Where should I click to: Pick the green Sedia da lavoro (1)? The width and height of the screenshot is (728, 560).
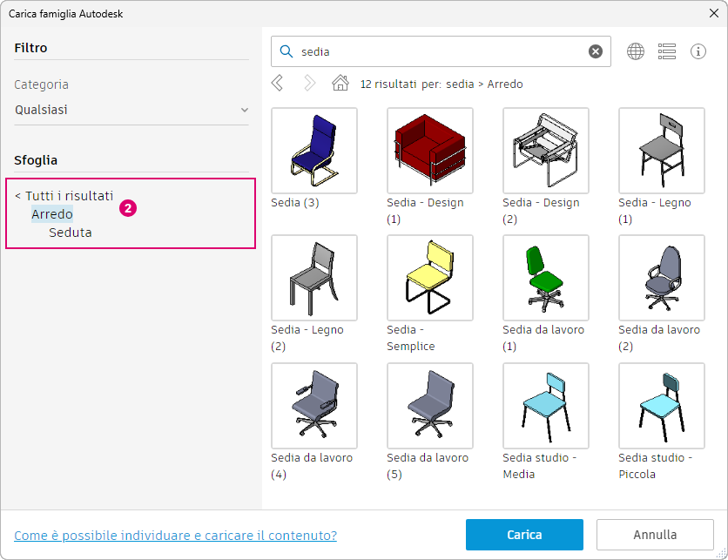click(546, 278)
